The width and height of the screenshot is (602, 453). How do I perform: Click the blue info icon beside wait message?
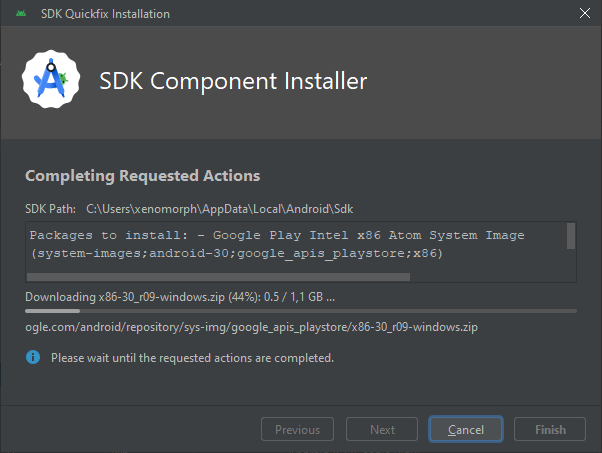pyautogui.click(x=33, y=357)
